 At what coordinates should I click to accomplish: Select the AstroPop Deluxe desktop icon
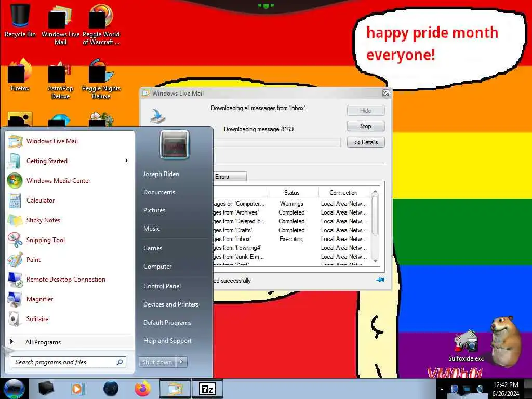(60, 79)
